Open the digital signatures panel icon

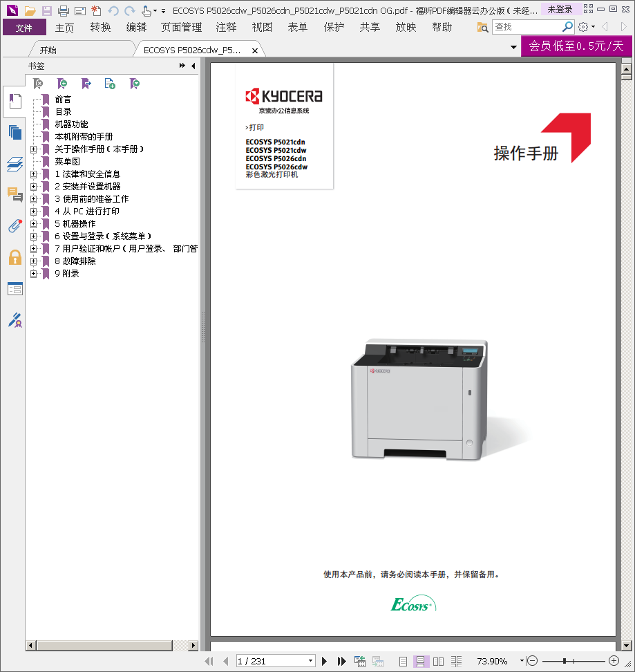(15, 319)
